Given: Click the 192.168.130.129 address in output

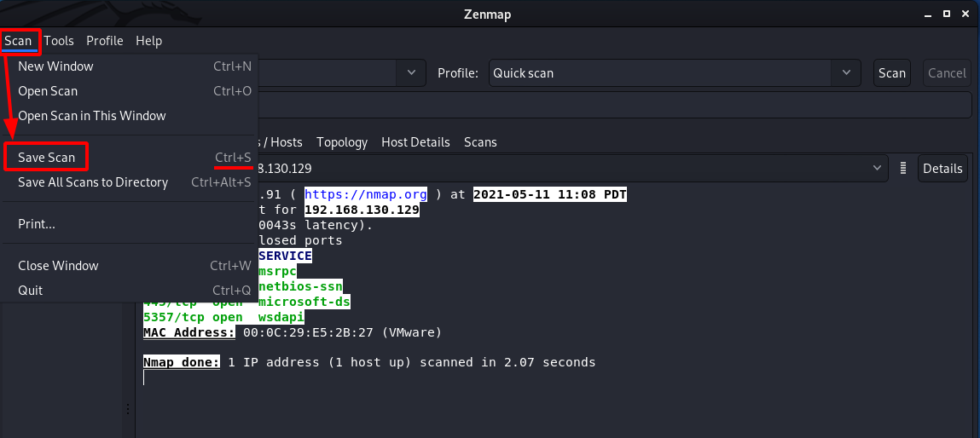Looking at the screenshot, I should 362,210.
